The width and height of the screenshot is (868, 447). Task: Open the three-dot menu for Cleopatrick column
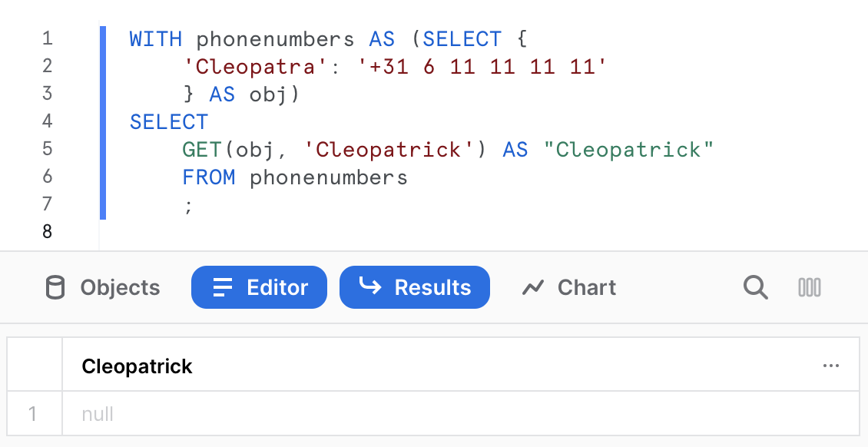[x=830, y=366]
